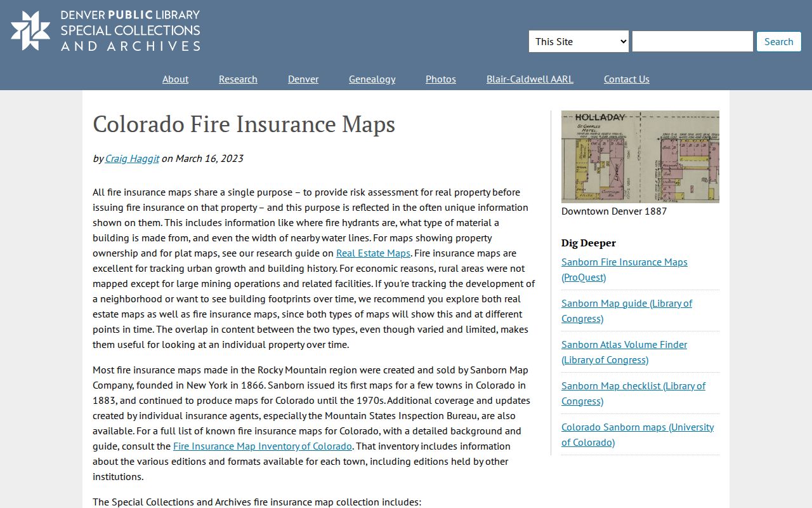Screen dimensions: 812x508
Task: Open the 'This Site' search scope dropdown
Action: click(579, 41)
